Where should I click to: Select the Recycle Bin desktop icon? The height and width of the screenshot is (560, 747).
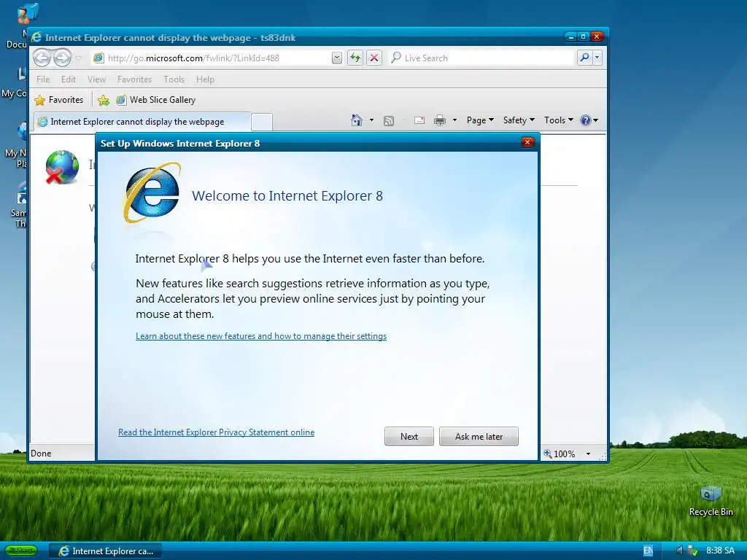pyautogui.click(x=711, y=501)
